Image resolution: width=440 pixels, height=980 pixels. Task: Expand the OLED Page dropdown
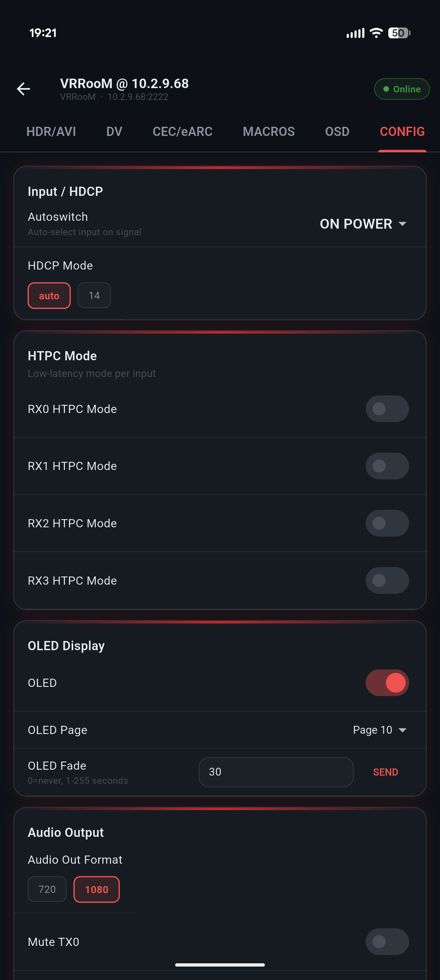[x=379, y=730]
